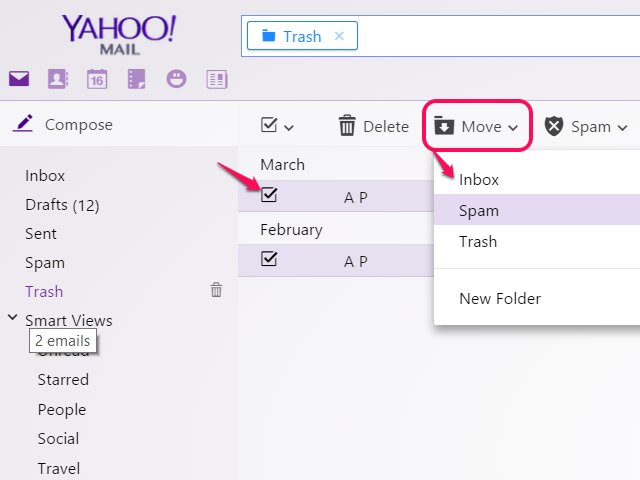The width and height of the screenshot is (640, 480).
Task: Collapse the Smart Views section
Action: pos(13,317)
